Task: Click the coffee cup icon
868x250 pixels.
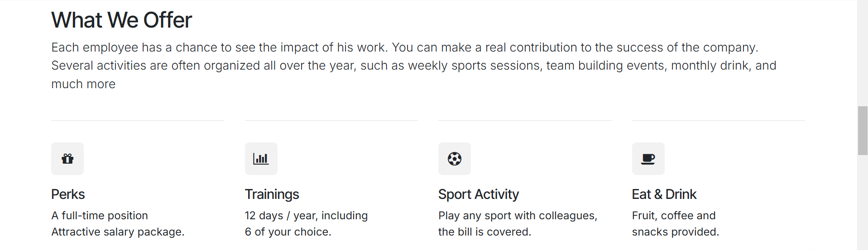Action: tap(648, 159)
